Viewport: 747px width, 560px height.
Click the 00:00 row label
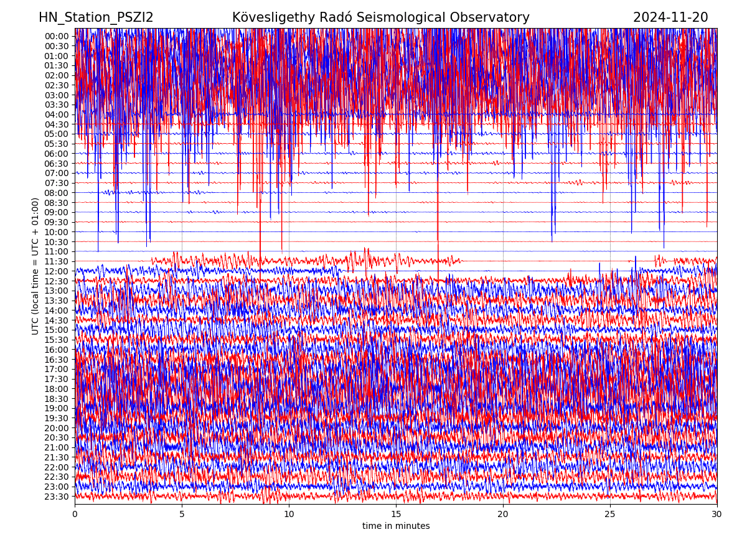(57, 36)
